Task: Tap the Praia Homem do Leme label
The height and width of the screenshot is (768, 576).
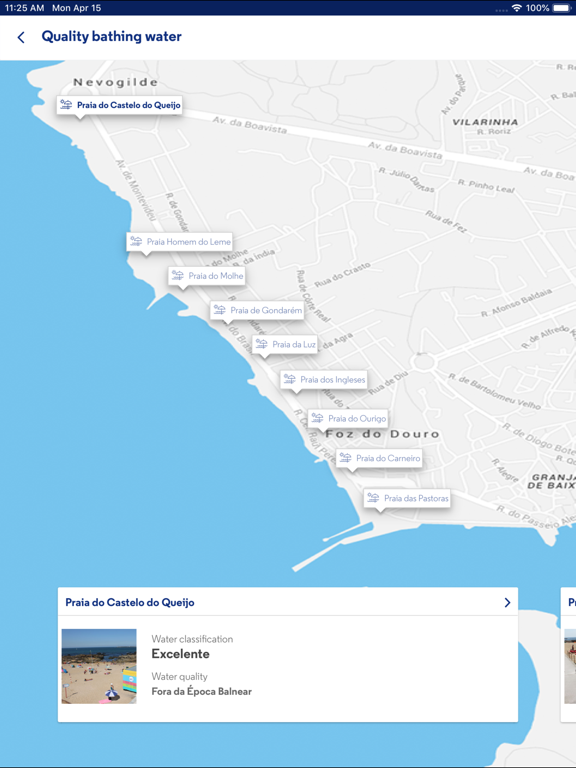Action: coord(189,241)
